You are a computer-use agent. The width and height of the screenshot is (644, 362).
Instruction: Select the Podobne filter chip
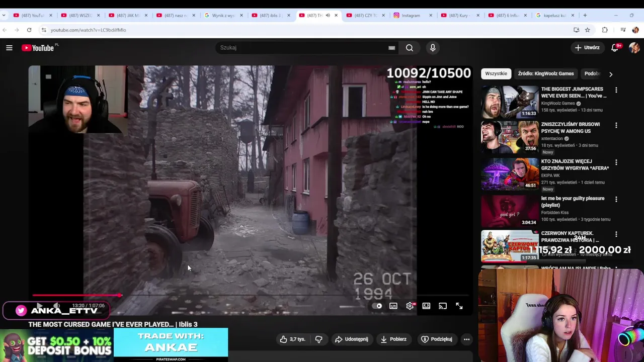pyautogui.click(x=593, y=74)
